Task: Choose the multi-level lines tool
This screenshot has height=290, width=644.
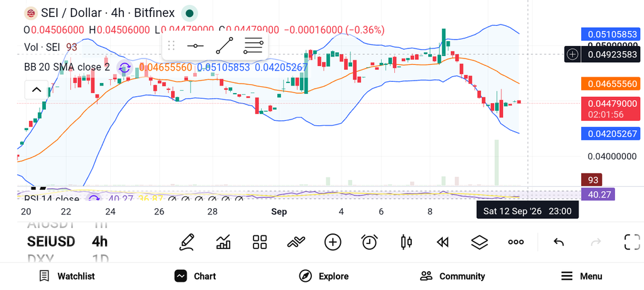Action: click(253, 45)
